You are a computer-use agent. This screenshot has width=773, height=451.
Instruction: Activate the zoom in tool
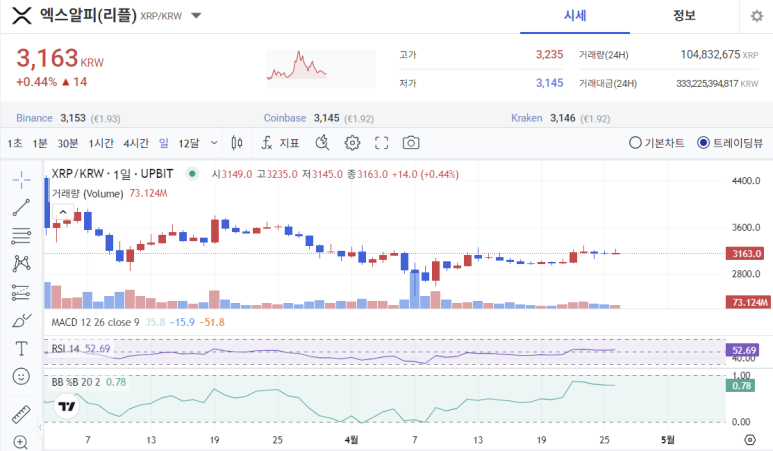pyautogui.click(x=20, y=443)
